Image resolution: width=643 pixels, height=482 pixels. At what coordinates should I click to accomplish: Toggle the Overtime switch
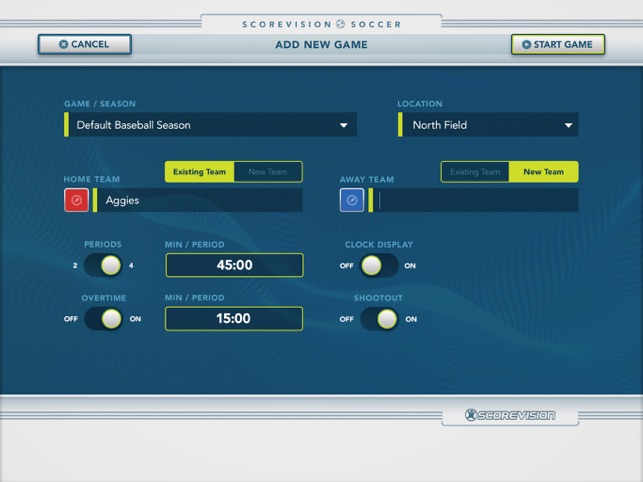click(103, 319)
